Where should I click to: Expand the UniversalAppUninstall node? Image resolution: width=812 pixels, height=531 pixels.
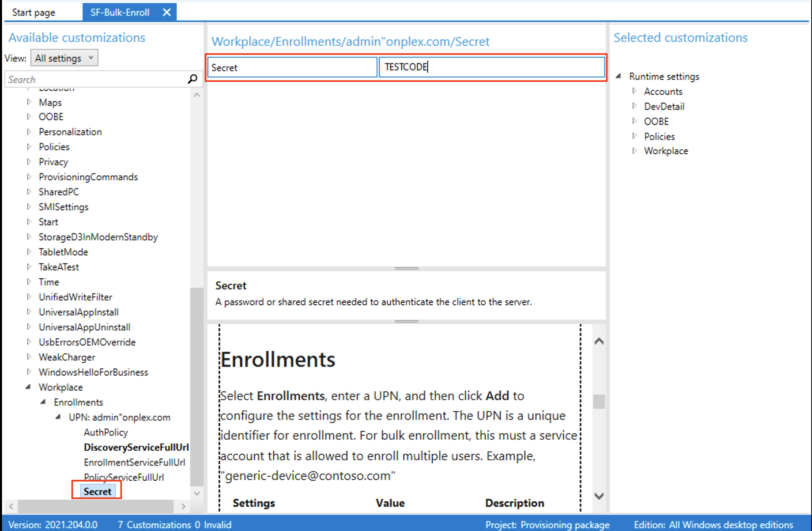[29, 327]
